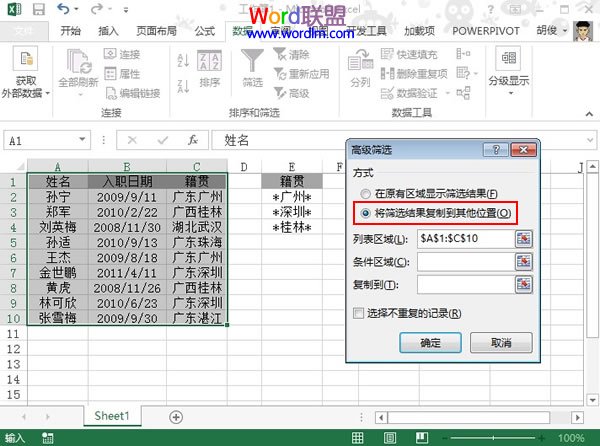The width and height of the screenshot is (600, 446).
Task: Click Remove Duplicates (删除重复项) icon
Action: (387, 73)
